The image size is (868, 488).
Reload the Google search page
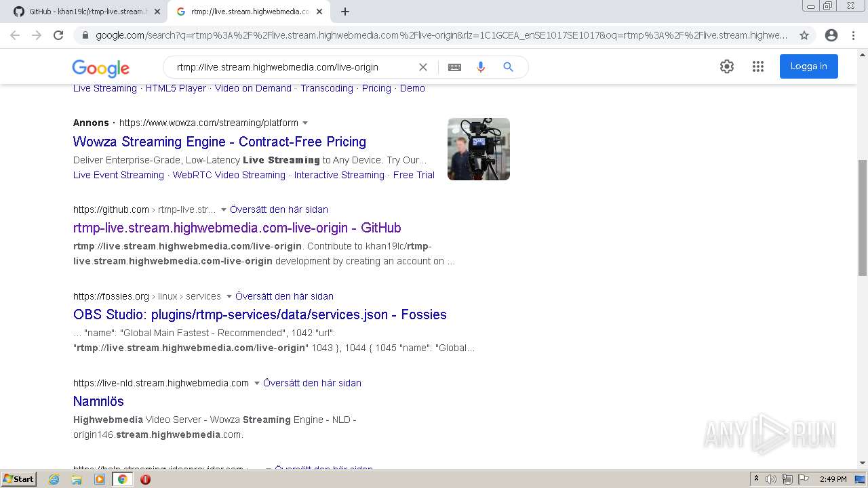[x=58, y=35]
